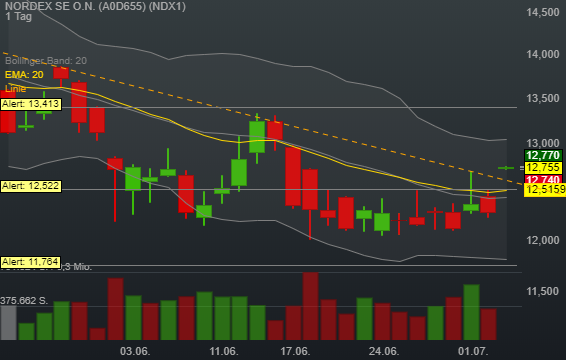Click the grey first volume bar

pos(8,323)
